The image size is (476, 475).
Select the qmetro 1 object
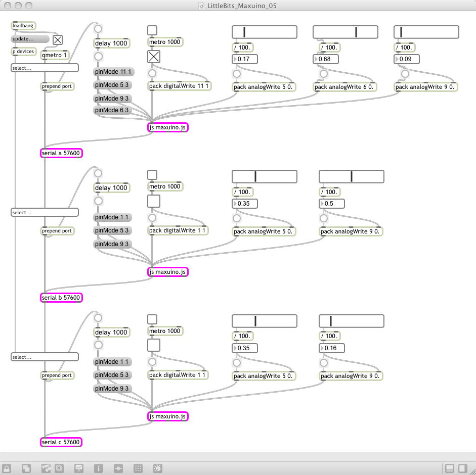point(55,55)
